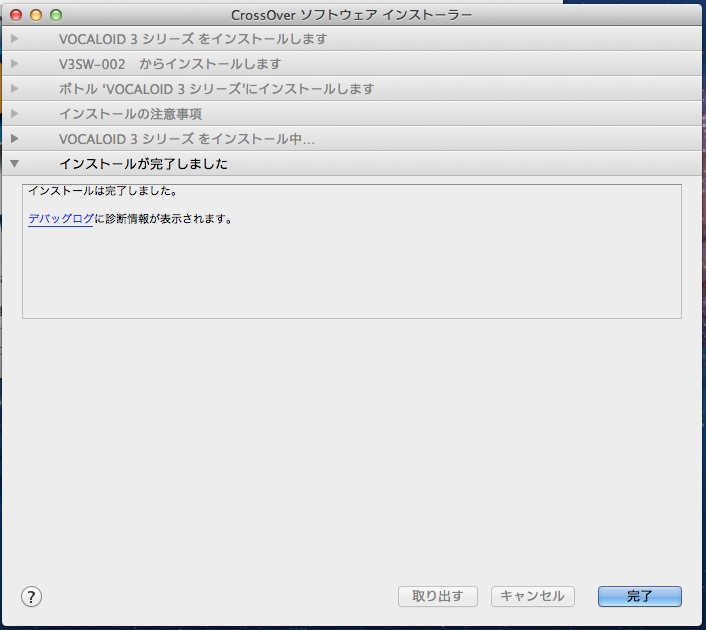Select the 'インストールが完了しました' header text
Viewport: 706px width, 630px height.
[144, 164]
